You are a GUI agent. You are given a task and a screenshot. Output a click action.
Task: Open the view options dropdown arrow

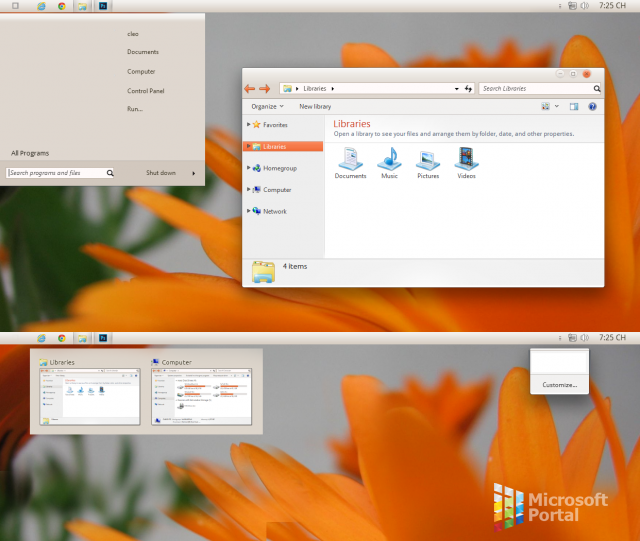pos(557,106)
